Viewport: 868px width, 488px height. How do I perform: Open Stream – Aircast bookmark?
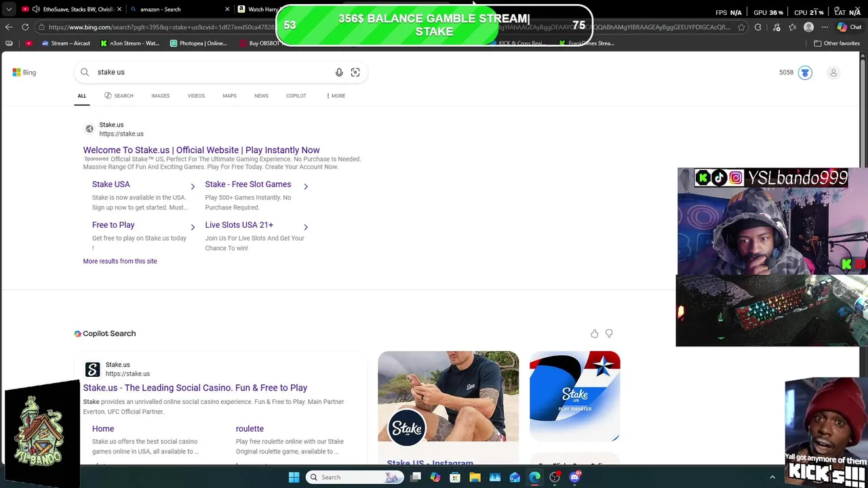(66, 43)
